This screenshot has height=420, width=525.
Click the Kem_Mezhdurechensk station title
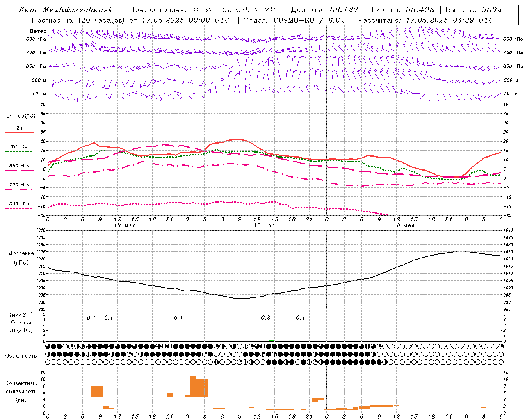pyautogui.click(x=66, y=10)
